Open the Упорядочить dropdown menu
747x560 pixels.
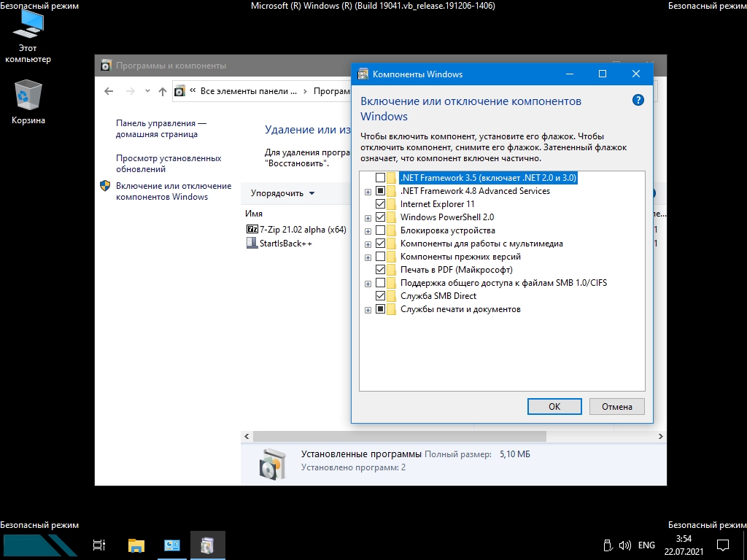(282, 193)
